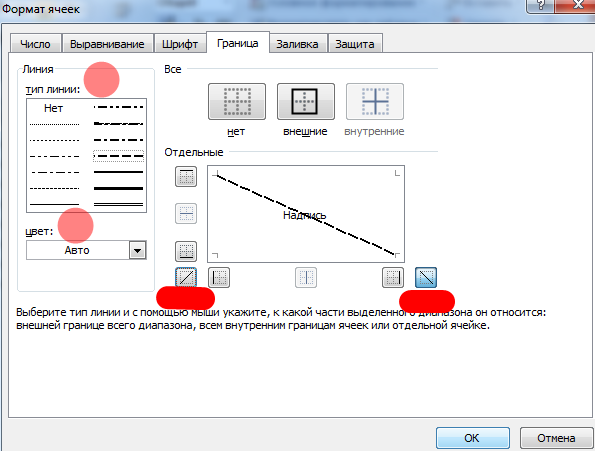Toggle the right border button
Viewport: 595px width, 451px height.
(393, 278)
